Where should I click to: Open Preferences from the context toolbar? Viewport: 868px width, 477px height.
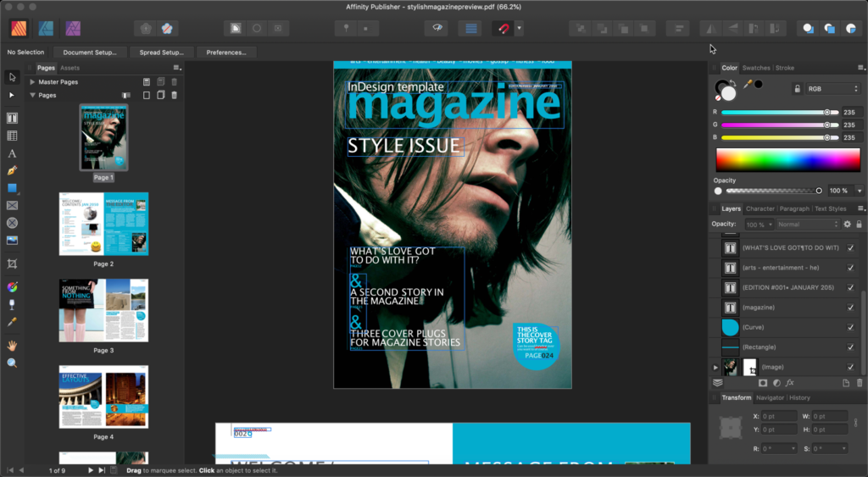(x=226, y=53)
